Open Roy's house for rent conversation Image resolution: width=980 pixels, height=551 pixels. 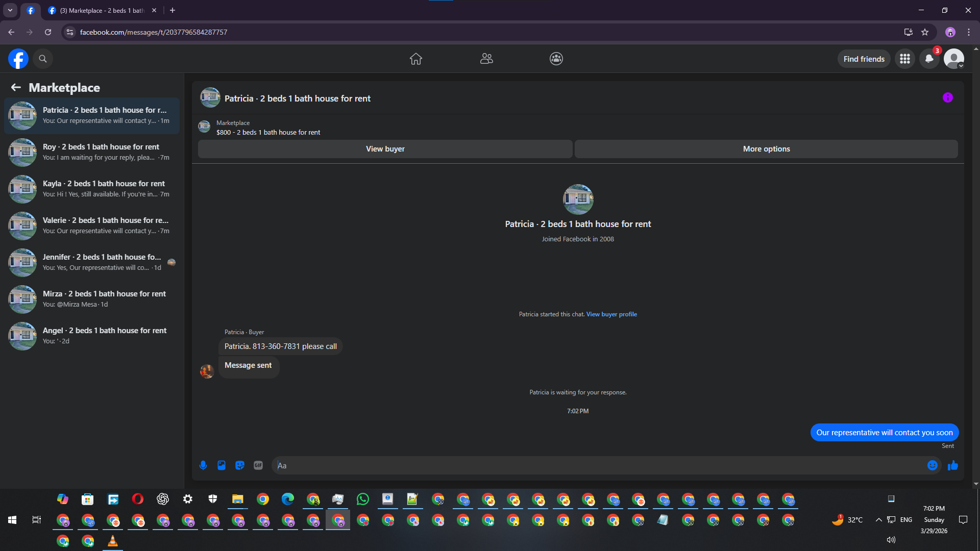coord(92,152)
